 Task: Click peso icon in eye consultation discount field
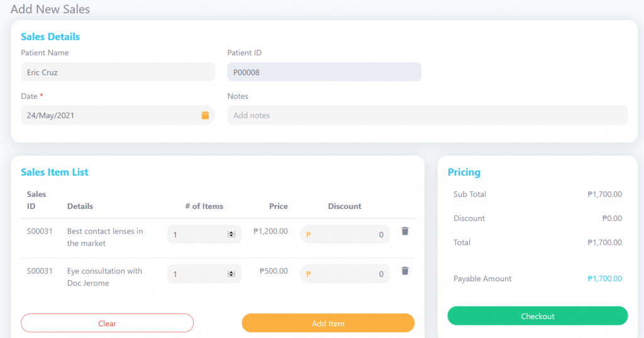308,274
